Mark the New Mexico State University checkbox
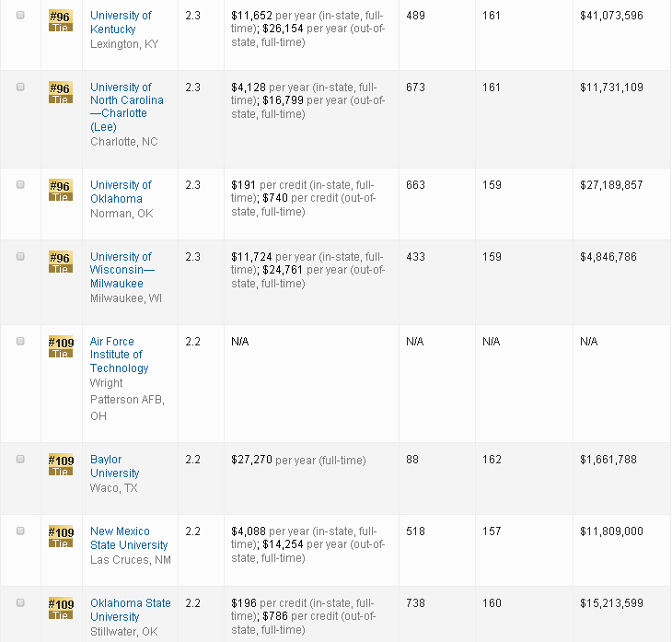Image resolution: width=672 pixels, height=642 pixels. [21, 531]
